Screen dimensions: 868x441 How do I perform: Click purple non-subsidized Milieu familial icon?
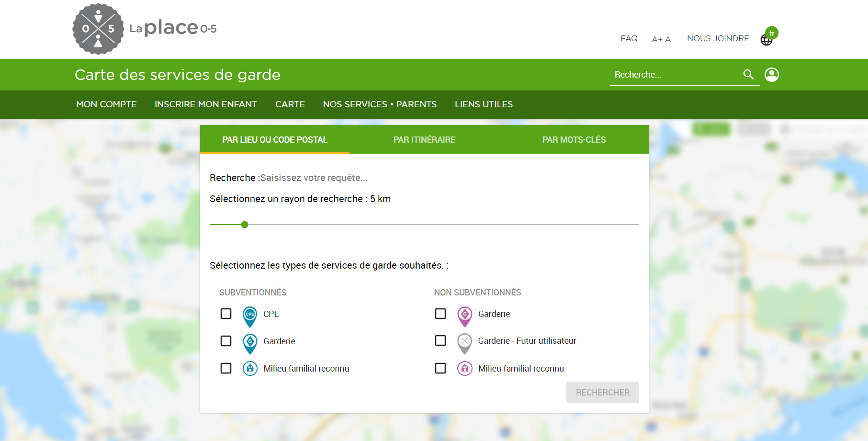click(465, 368)
